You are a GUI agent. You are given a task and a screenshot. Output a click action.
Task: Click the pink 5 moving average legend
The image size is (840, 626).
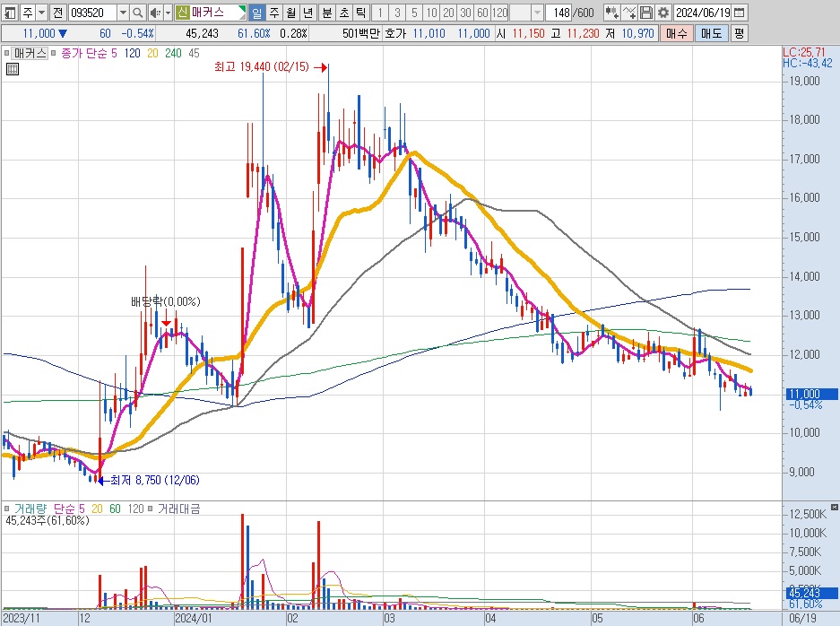point(114,53)
